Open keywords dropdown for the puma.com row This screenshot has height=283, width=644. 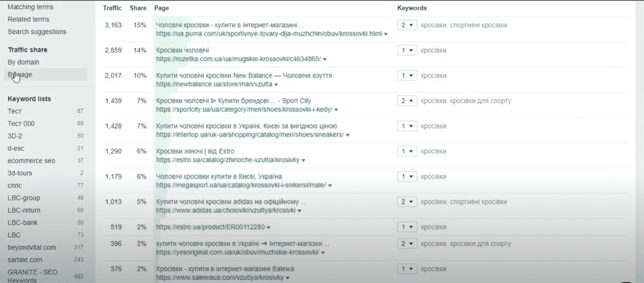pos(407,25)
